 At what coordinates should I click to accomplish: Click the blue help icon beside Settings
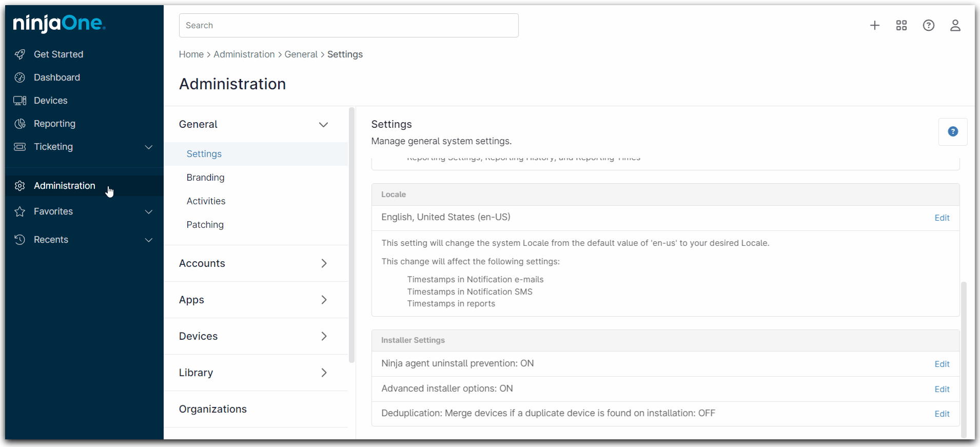(953, 132)
